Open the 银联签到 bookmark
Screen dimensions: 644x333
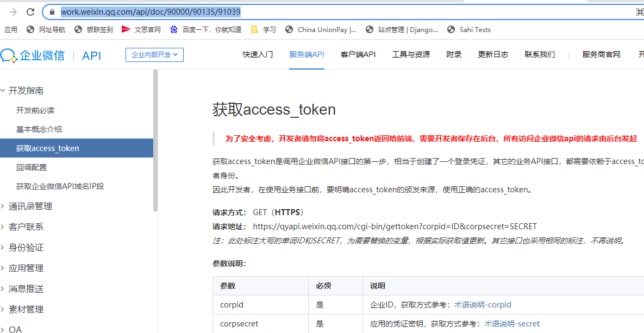click(x=93, y=29)
